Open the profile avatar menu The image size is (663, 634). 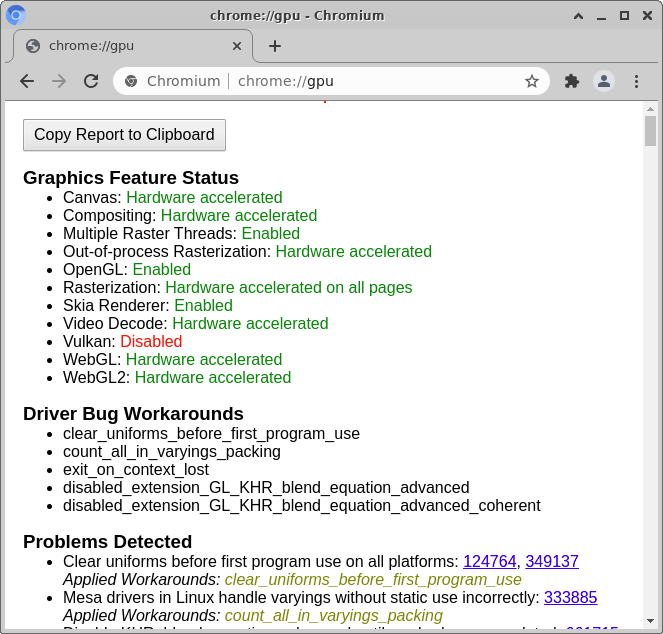coord(604,81)
